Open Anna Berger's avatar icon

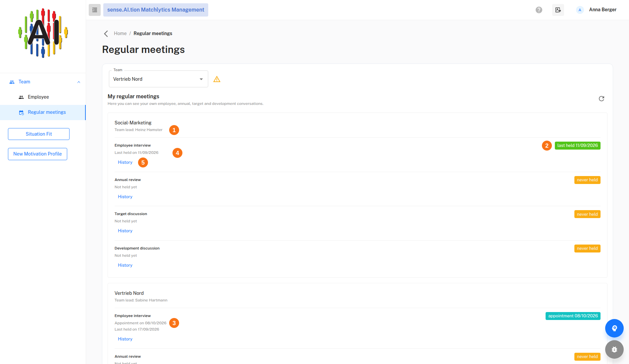click(580, 10)
